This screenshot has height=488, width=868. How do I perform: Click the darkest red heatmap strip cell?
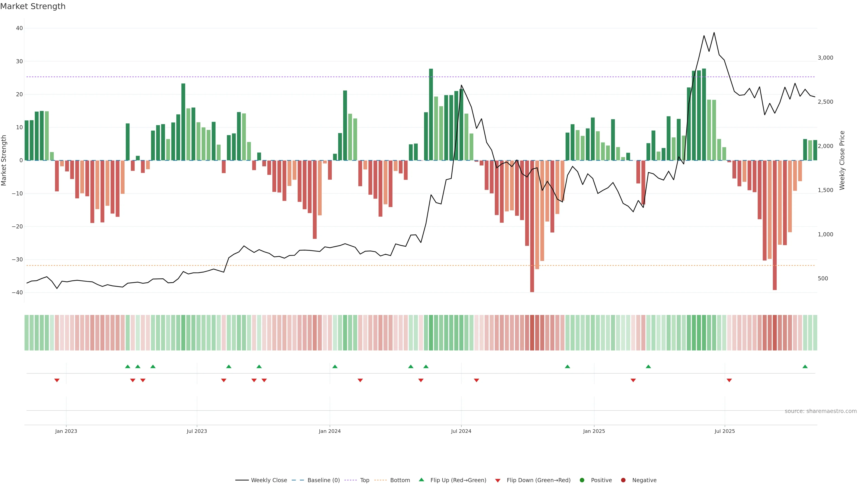[532, 333]
